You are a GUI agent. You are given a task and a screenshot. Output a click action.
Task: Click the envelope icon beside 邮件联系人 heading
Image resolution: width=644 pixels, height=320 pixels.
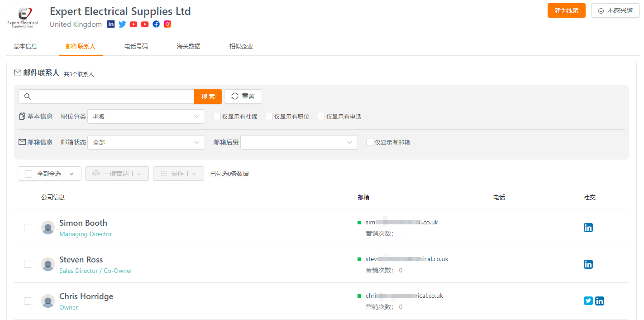(18, 73)
